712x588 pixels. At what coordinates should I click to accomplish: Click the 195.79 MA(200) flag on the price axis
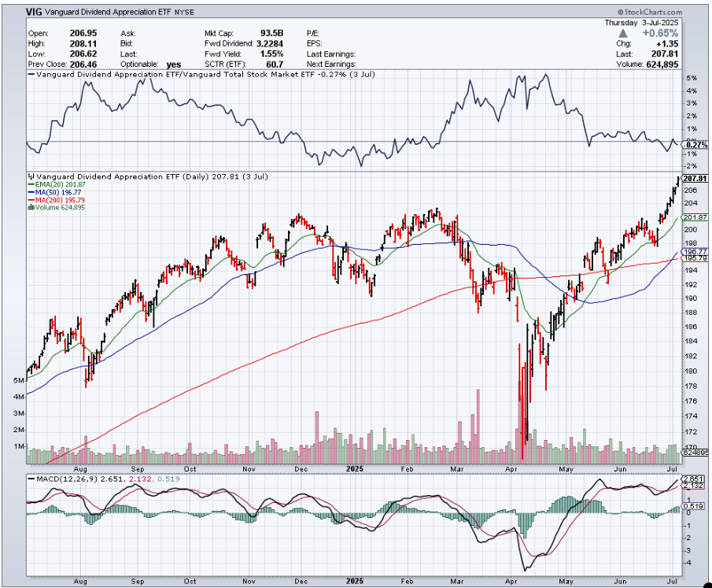[695, 257]
